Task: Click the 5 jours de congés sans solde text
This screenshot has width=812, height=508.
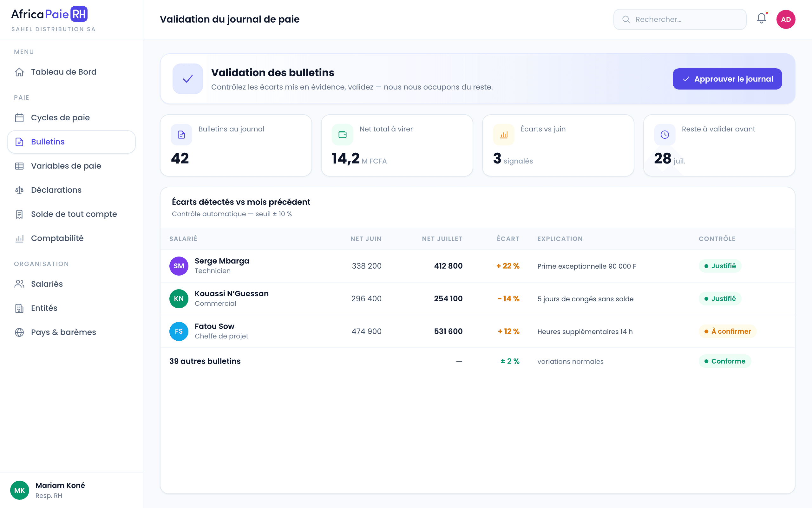Action: click(x=585, y=299)
